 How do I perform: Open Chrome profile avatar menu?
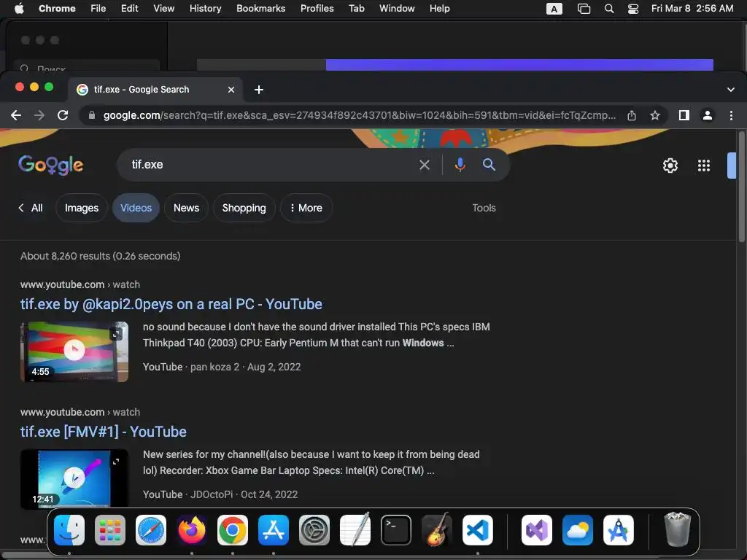[708, 115]
